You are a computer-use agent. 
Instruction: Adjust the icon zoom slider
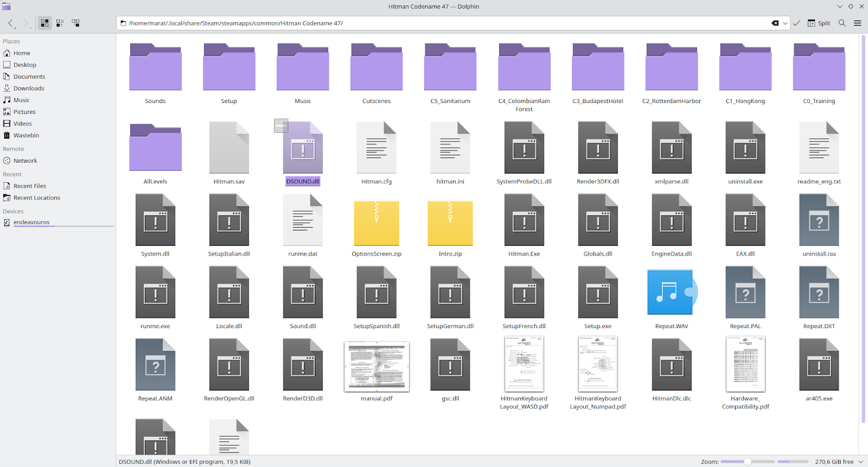(748, 462)
